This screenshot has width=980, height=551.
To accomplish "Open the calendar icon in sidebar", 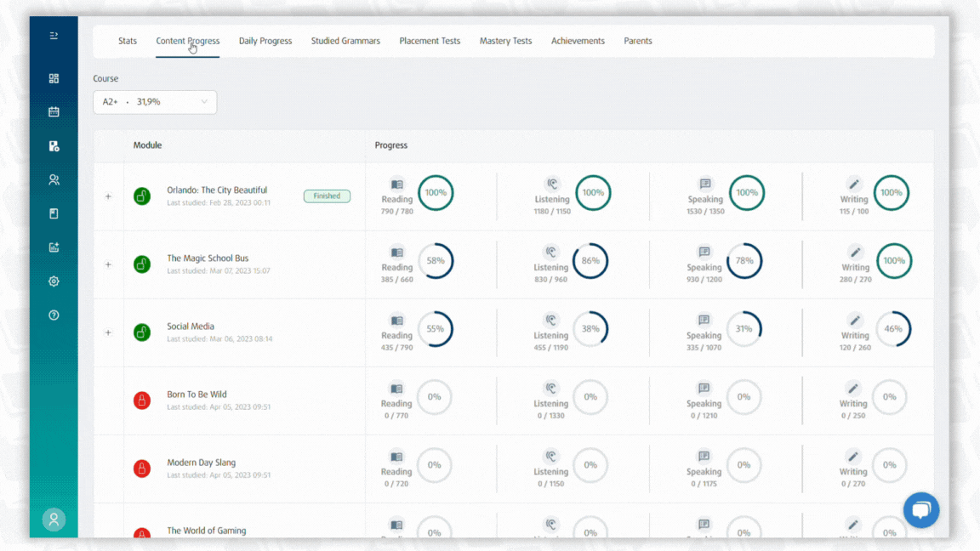I will click(54, 112).
